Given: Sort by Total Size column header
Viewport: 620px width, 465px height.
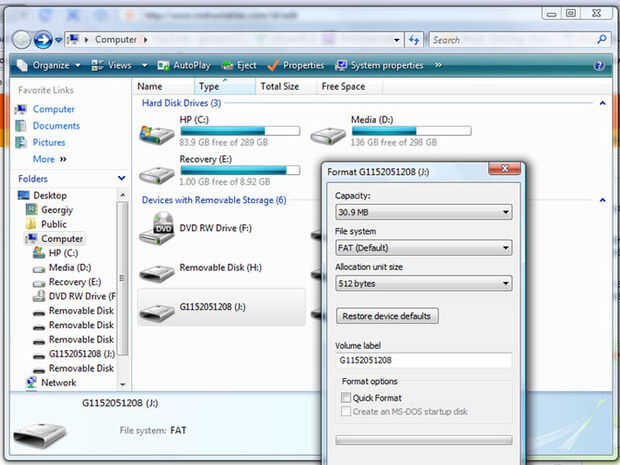Looking at the screenshot, I should pos(285,86).
